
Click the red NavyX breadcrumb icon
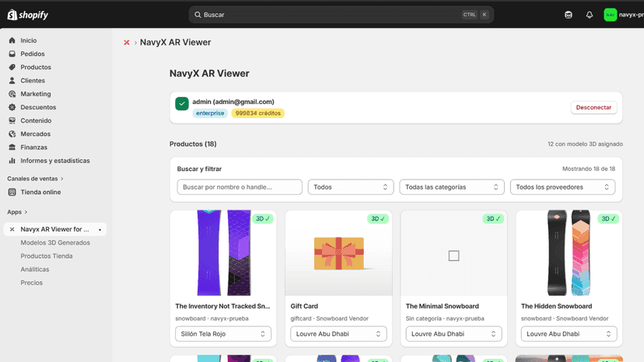[127, 42]
